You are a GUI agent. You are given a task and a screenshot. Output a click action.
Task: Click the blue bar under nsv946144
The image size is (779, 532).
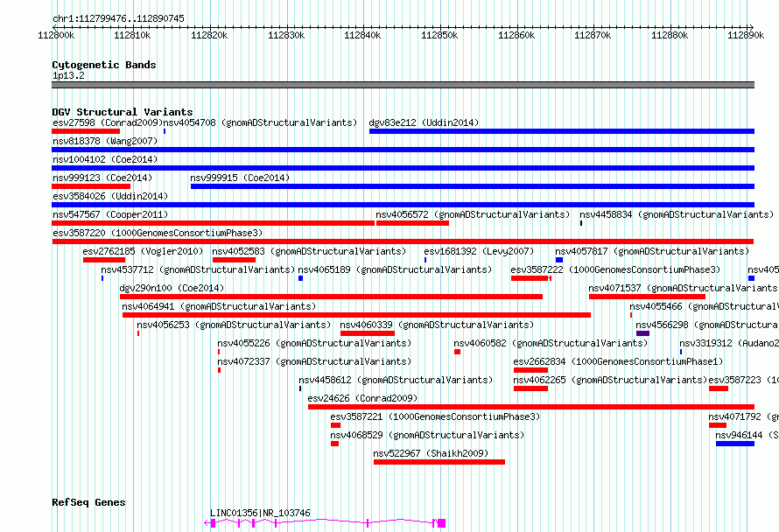pos(735,444)
